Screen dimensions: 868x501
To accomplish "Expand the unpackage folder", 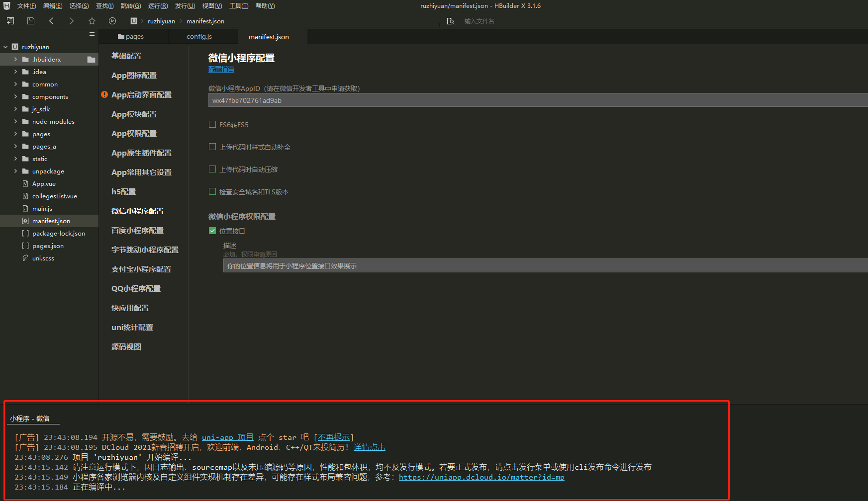I will pos(15,171).
